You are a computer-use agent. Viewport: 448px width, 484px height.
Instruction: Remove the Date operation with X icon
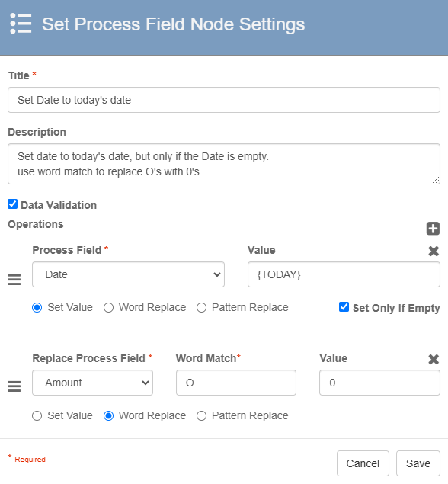click(434, 252)
